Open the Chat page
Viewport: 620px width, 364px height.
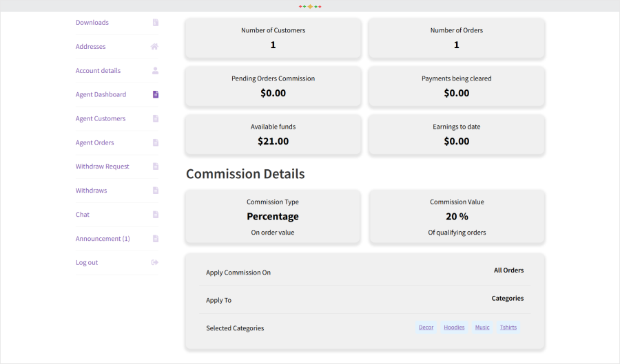point(83,215)
